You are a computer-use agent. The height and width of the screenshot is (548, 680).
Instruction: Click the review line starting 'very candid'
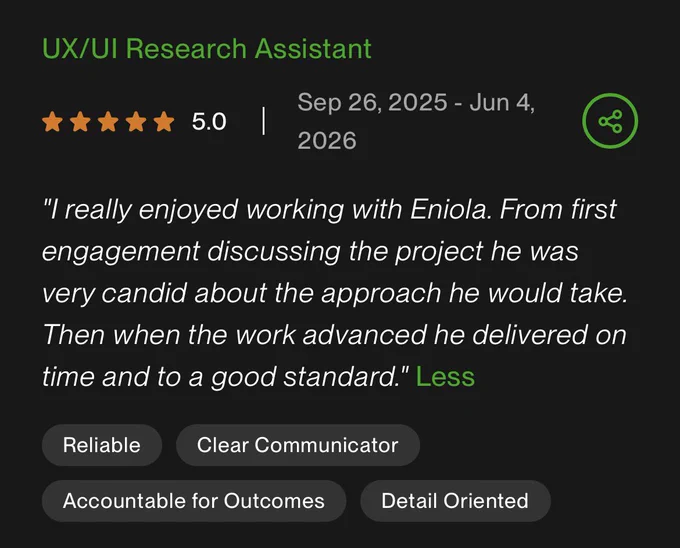click(335, 294)
